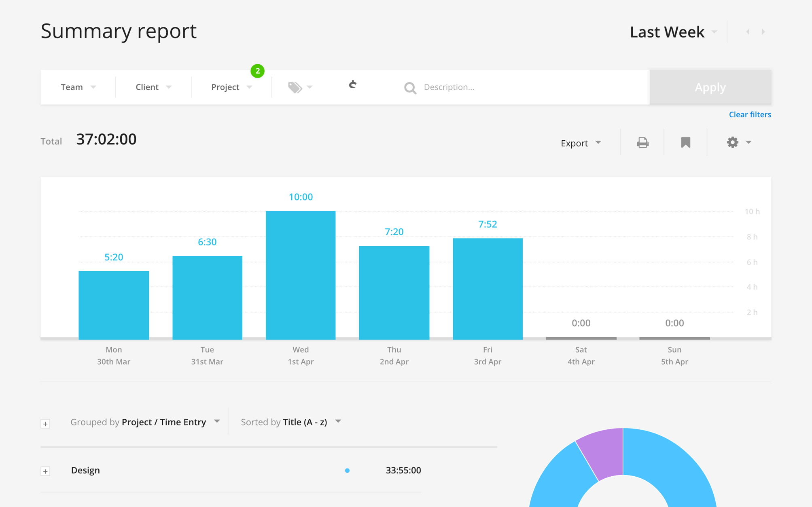Click the settings gear icon

pos(733,142)
